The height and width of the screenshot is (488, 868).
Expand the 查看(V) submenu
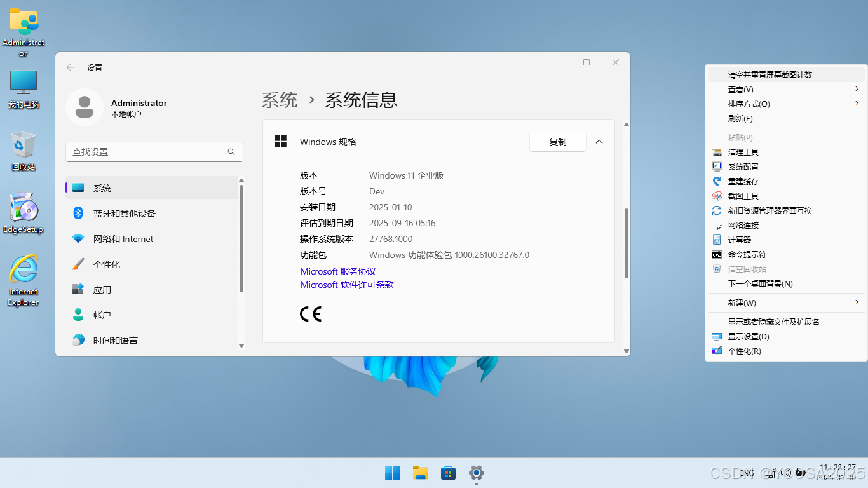click(786, 89)
